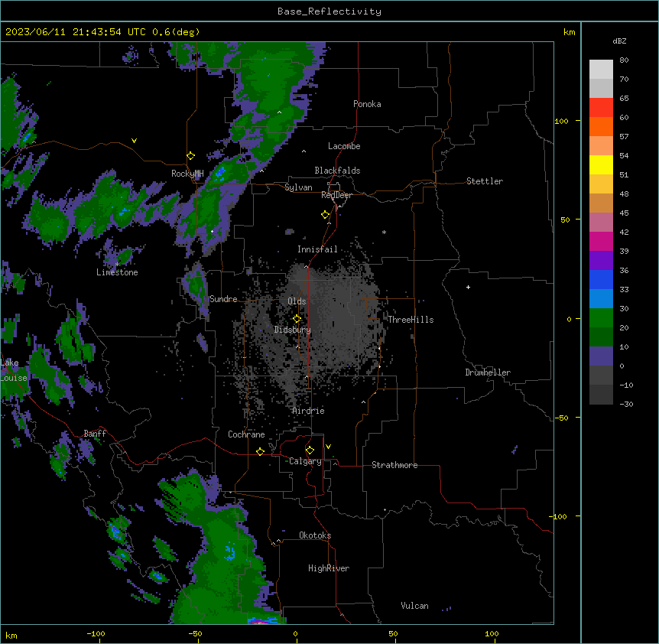Click the yellow station marker near Didsbury

click(297, 319)
